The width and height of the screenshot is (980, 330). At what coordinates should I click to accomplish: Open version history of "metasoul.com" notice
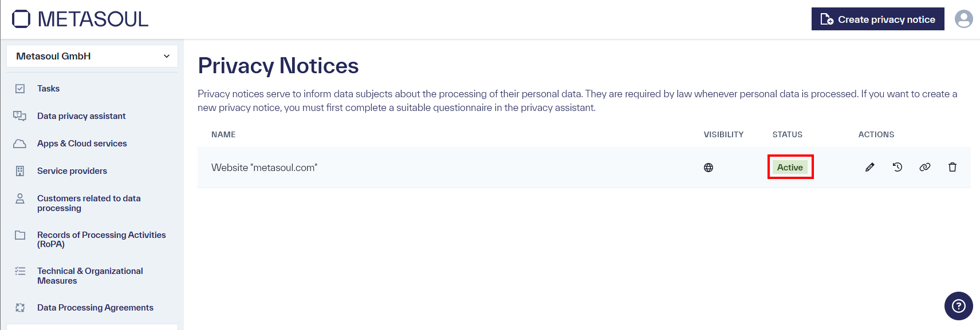coord(897,167)
